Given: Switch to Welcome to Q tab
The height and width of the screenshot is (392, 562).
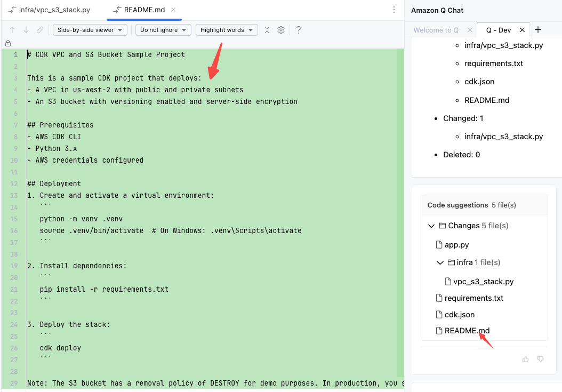Looking at the screenshot, I should [x=436, y=30].
